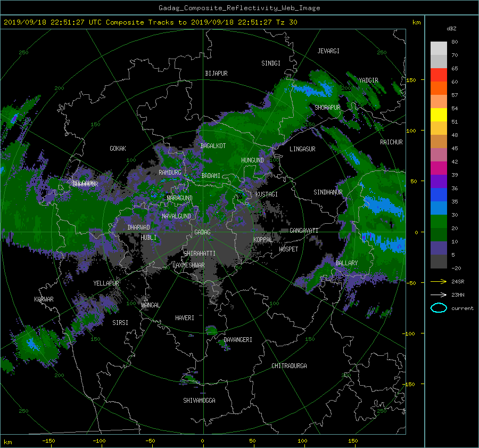Click the CHITRADURGA city label
Image resolution: width=479 pixels, height=448 pixels.
(289, 366)
